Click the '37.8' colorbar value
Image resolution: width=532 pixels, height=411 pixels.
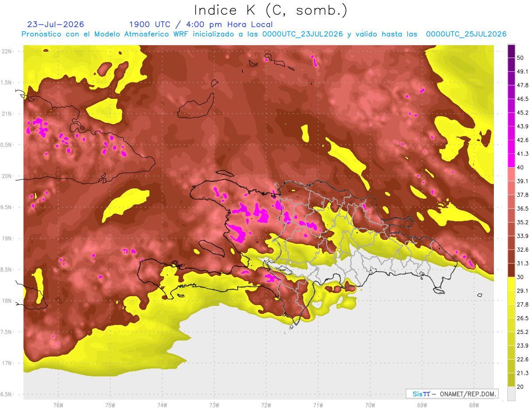(x=522, y=195)
